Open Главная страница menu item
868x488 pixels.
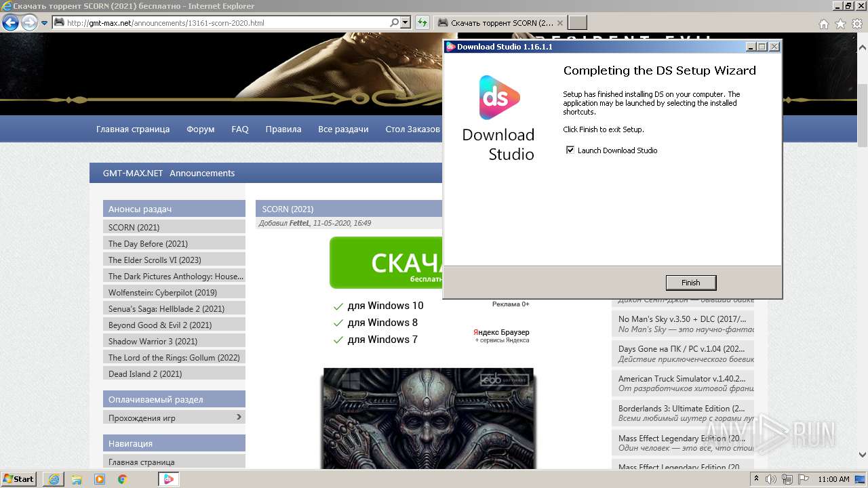tap(133, 129)
